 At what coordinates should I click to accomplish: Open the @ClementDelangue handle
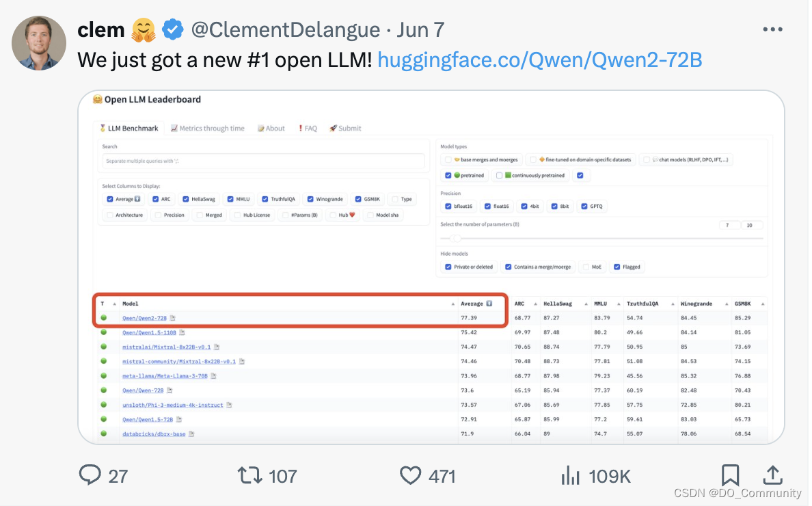tap(285, 30)
